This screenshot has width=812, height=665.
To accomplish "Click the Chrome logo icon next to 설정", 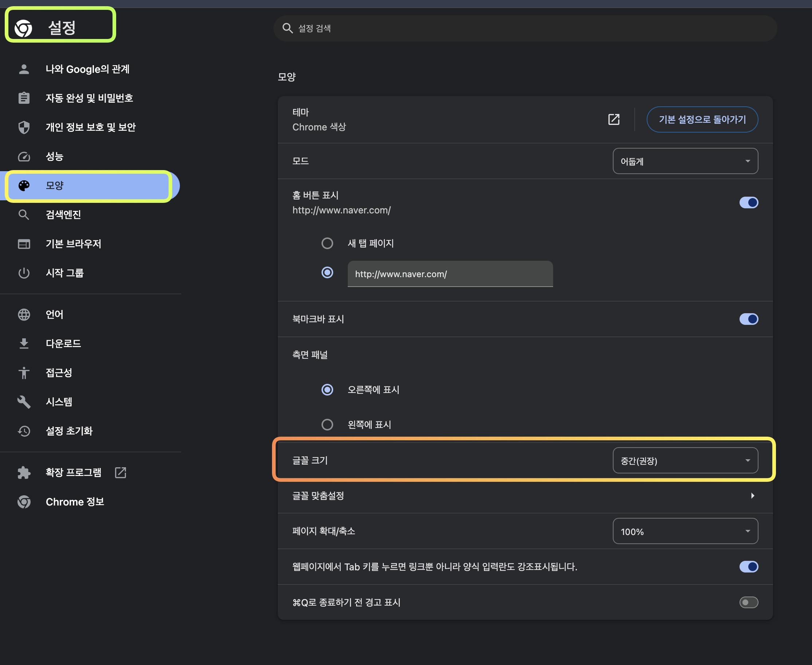I will pos(23,28).
